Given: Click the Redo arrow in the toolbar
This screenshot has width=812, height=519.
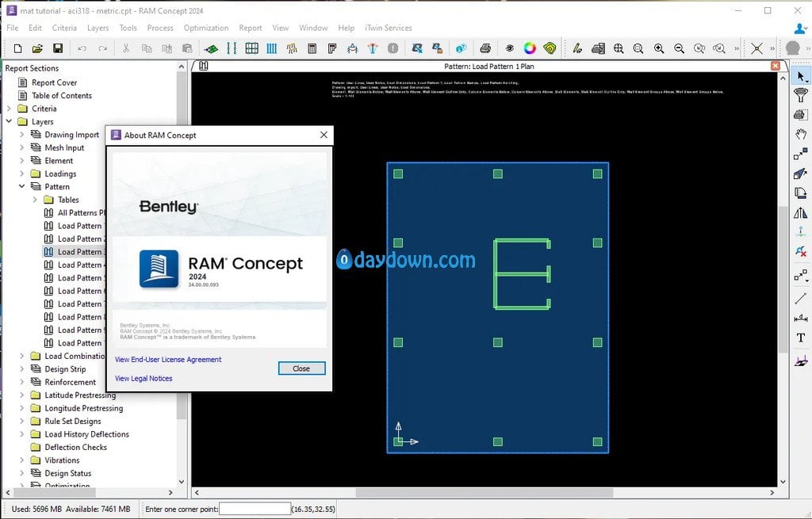Looking at the screenshot, I should [102, 48].
